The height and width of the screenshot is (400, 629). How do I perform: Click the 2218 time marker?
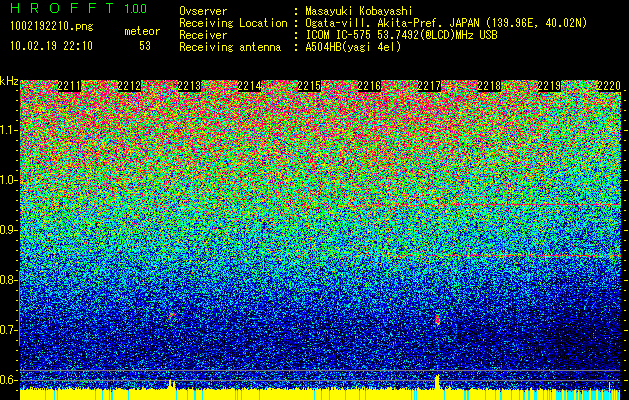tap(489, 86)
